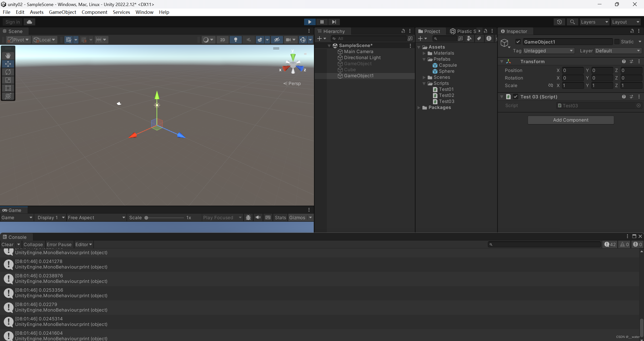Select the Rotate tool
The height and width of the screenshot is (341, 644).
coord(8,72)
